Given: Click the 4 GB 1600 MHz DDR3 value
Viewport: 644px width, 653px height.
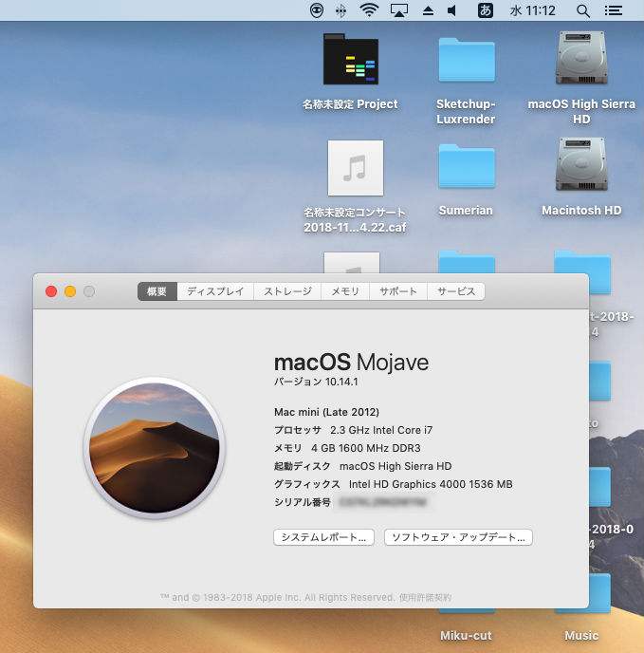Looking at the screenshot, I should pos(366,448).
